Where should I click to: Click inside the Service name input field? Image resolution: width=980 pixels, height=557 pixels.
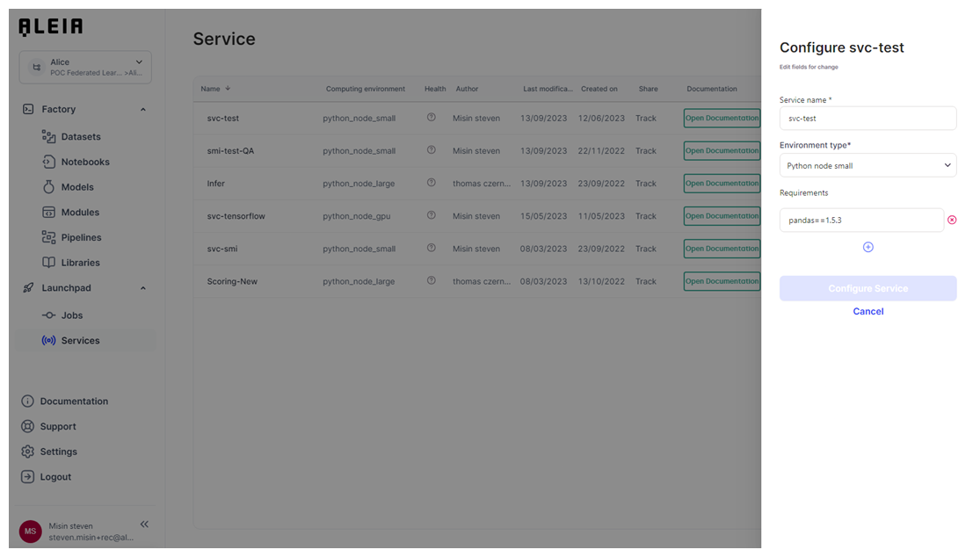(867, 118)
